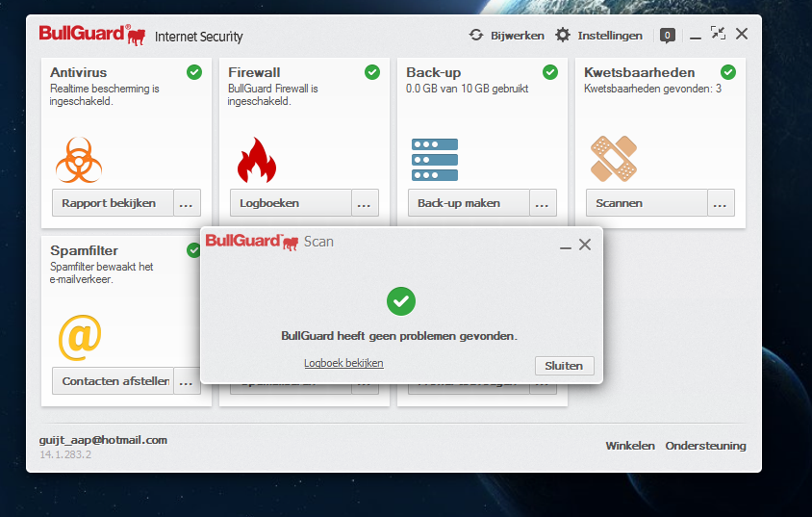
Task: Click the Firewall green status checkmark
Action: click(x=372, y=72)
